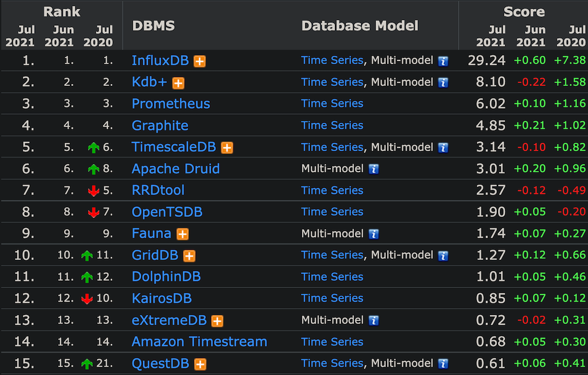The height and width of the screenshot is (375, 588).
Task: Click the Database Model column header
Action: 360,26
